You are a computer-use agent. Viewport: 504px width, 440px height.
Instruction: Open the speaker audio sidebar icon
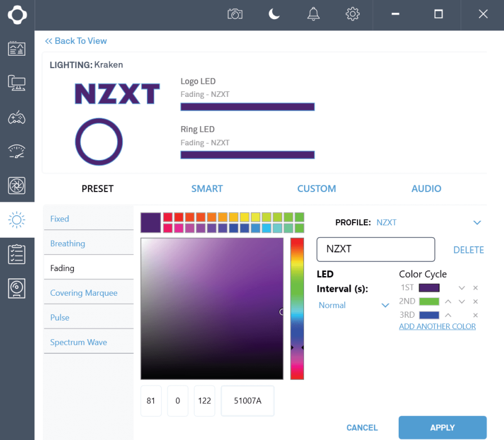(17, 288)
